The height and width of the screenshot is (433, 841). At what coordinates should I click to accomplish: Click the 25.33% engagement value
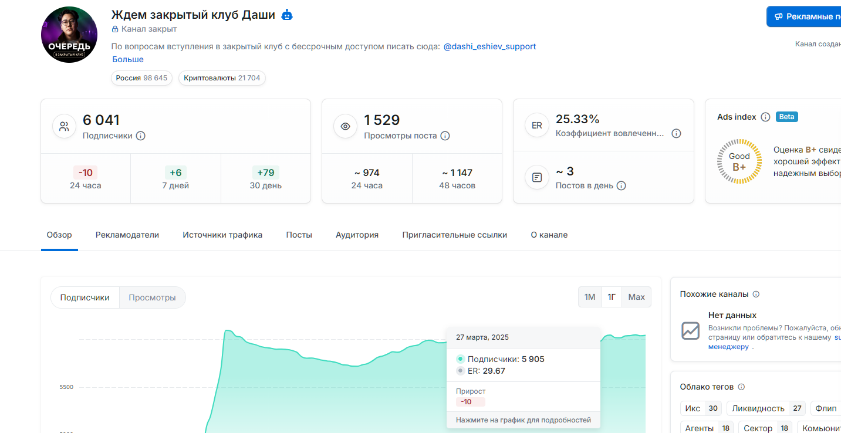577,119
